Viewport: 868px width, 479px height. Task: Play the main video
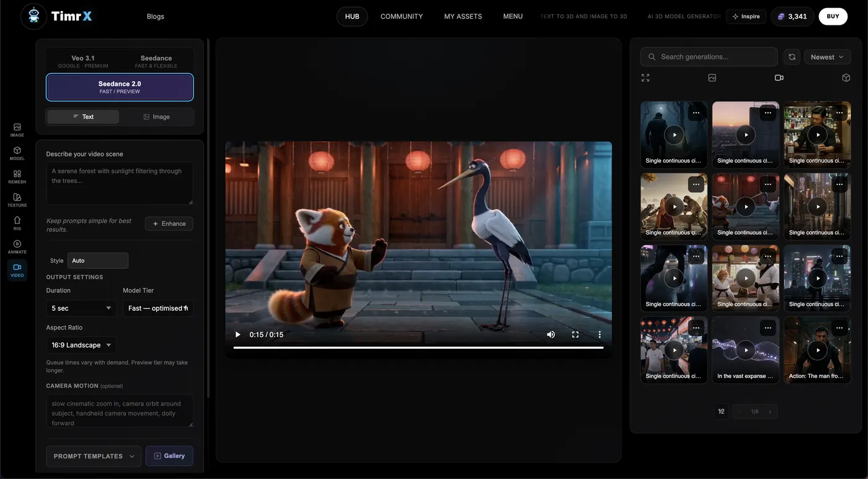[237, 334]
